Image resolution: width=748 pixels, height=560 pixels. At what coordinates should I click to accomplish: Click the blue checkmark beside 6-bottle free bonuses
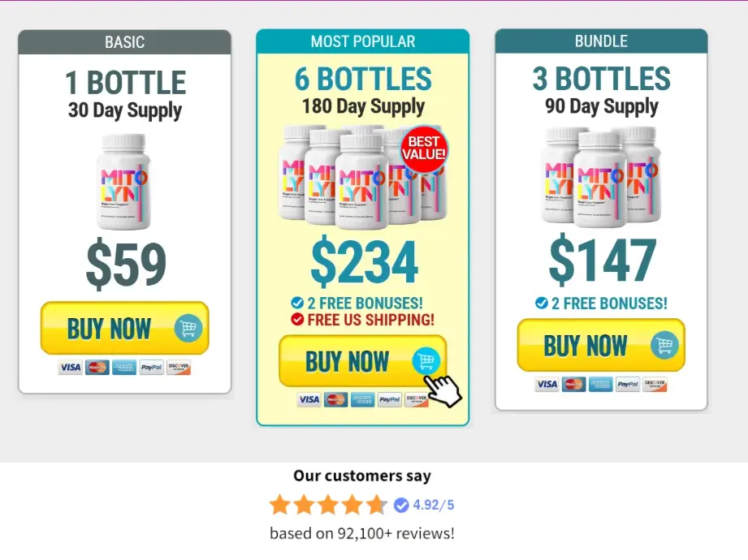[297, 303]
